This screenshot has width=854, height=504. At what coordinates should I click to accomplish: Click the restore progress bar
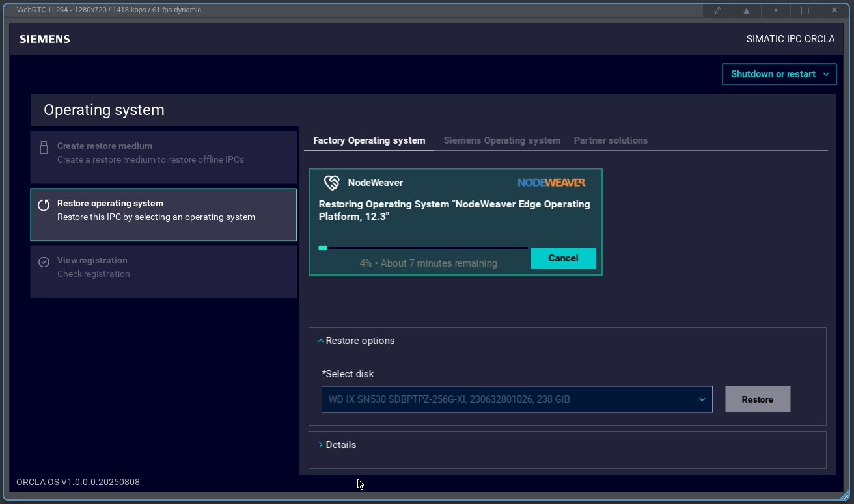[x=422, y=248]
